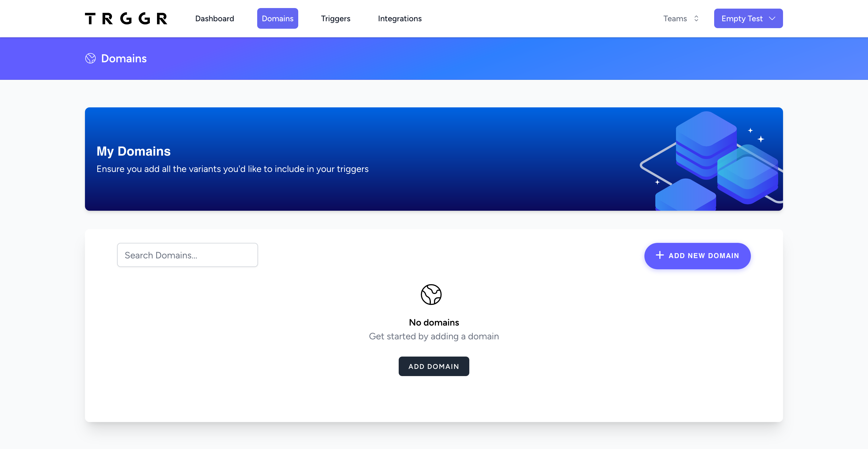Select the Dashboard navigation tab

click(x=215, y=18)
